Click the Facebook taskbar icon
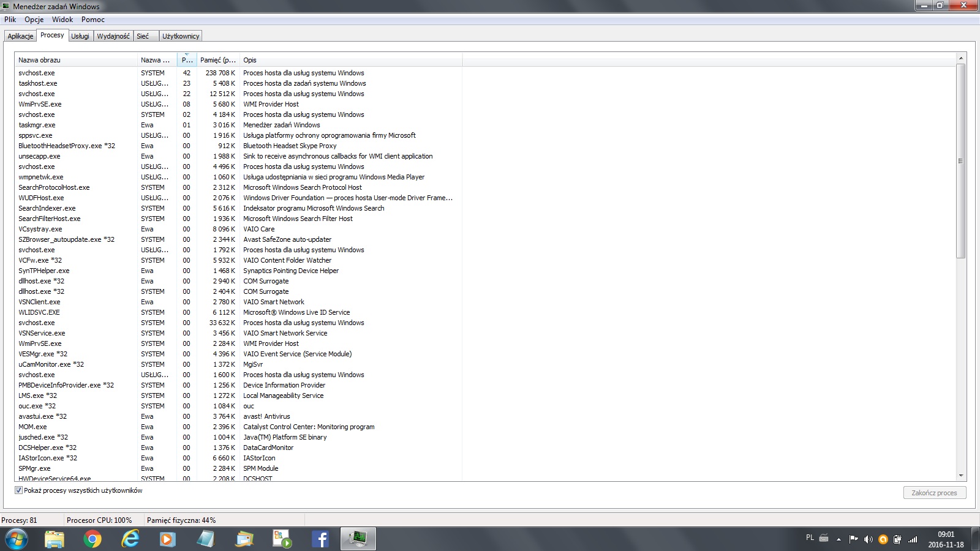980x551 pixels. pos(320,539)
